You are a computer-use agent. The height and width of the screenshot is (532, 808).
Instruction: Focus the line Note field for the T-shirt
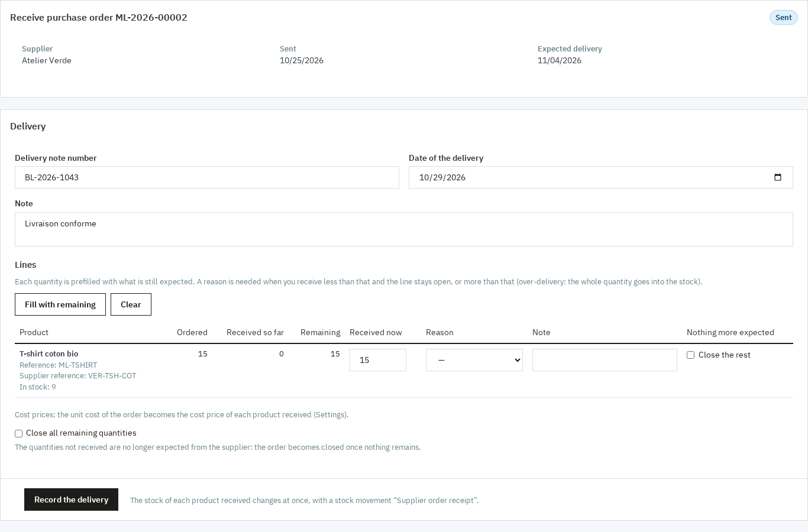pos(605,360)
